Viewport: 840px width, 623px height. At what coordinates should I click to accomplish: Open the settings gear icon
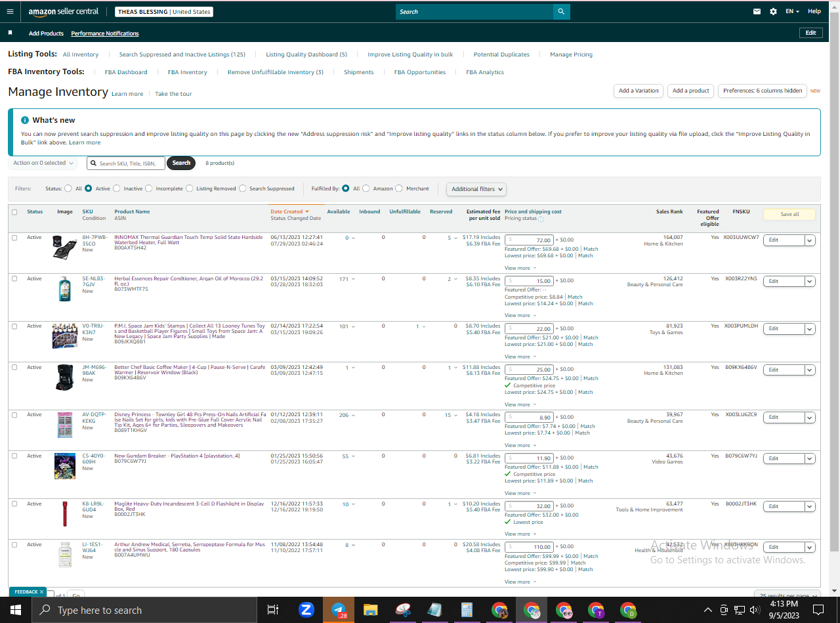click(x=773, y=11)
